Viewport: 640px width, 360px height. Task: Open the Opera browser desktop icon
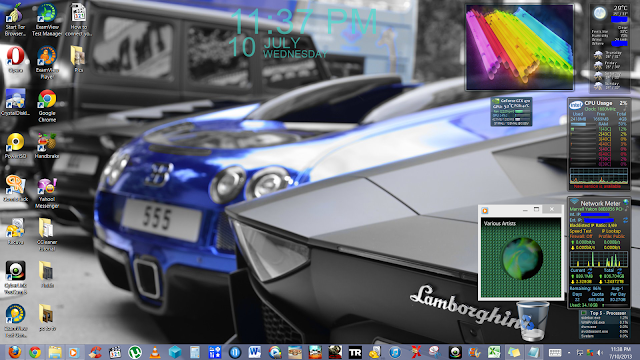point(15,60)
